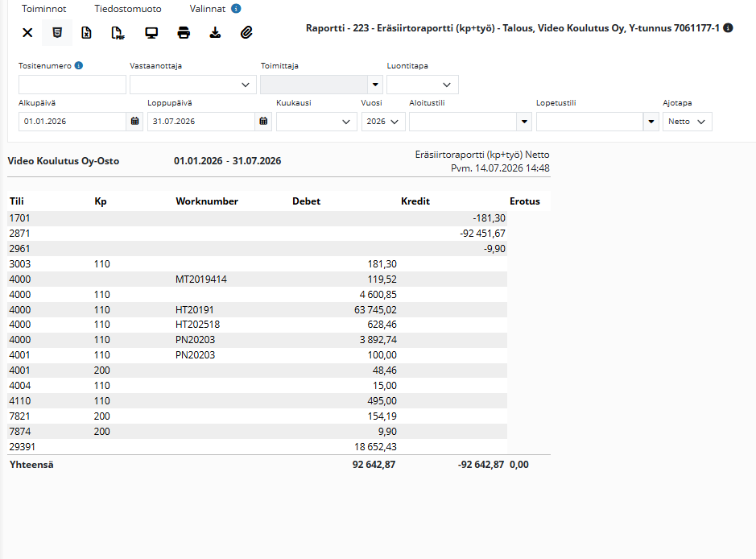This screenshot has height=559, width=756.
Task: Show info next to Tositenumero label
Action: 79,65
